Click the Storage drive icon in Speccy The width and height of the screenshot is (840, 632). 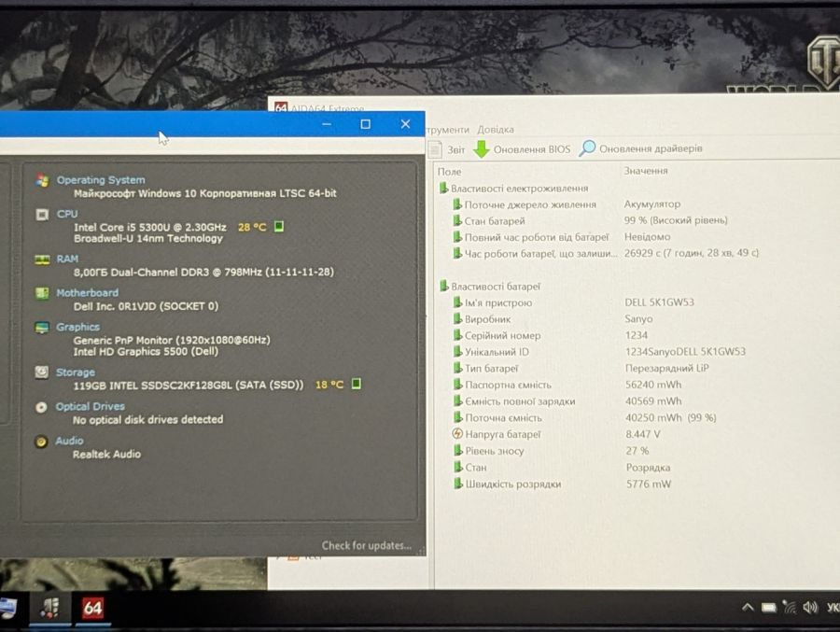click(41, 372)
